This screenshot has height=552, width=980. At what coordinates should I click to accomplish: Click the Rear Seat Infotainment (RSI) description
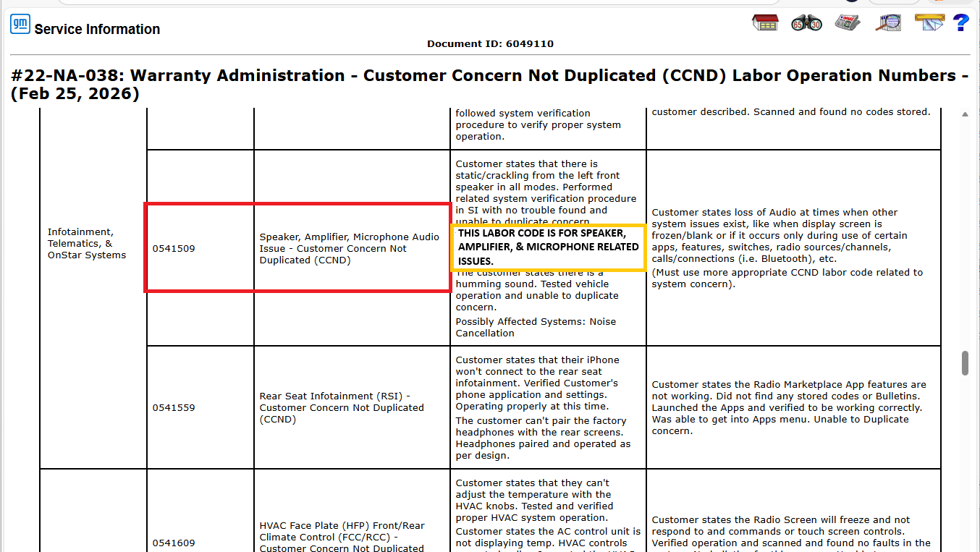(x=342, y=408)
